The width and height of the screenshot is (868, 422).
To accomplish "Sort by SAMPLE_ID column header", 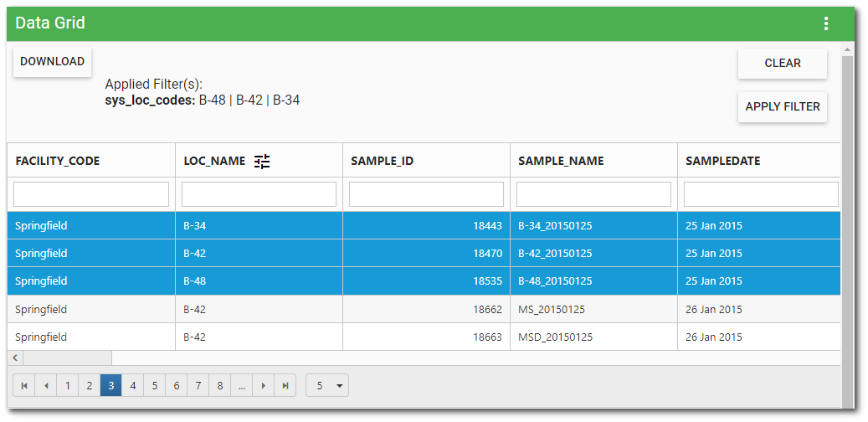I will click(382, 161).
